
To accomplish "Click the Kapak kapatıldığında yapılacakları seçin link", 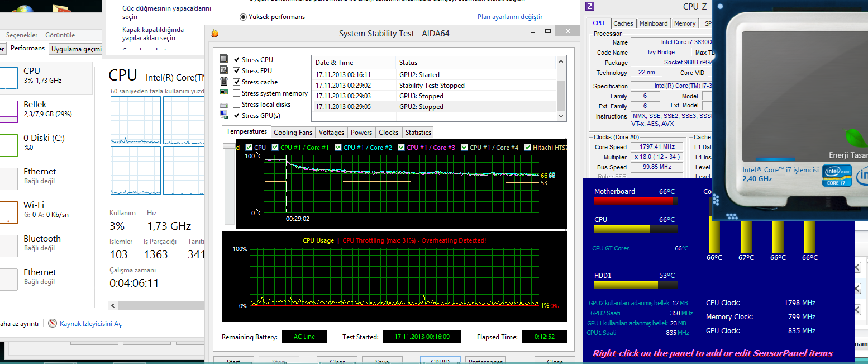I will (x=153, y=34).
